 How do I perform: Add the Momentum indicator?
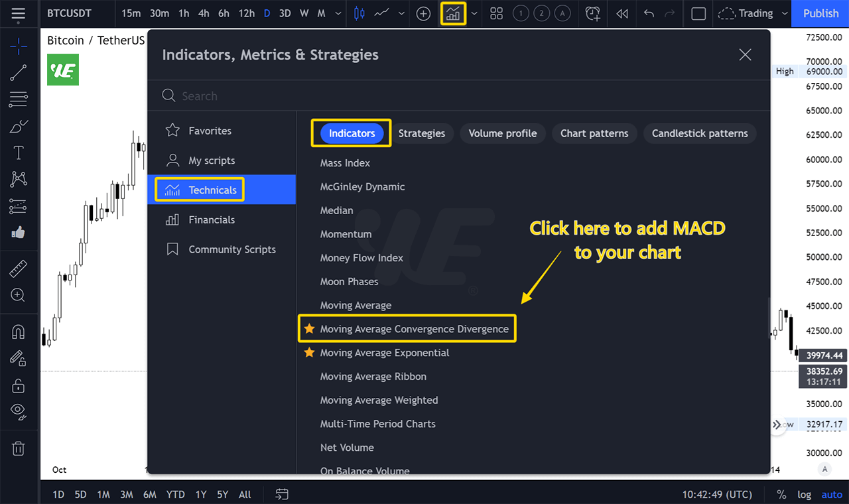pos(346,234)
